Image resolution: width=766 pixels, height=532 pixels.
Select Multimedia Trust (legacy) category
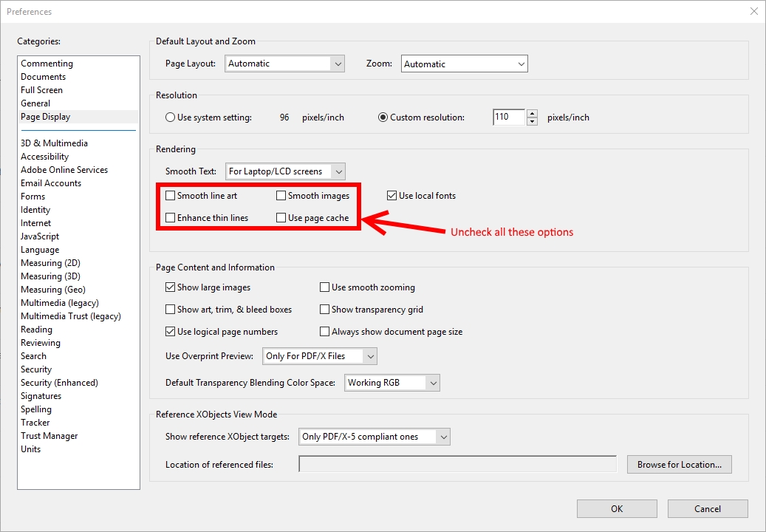point(71,316)
